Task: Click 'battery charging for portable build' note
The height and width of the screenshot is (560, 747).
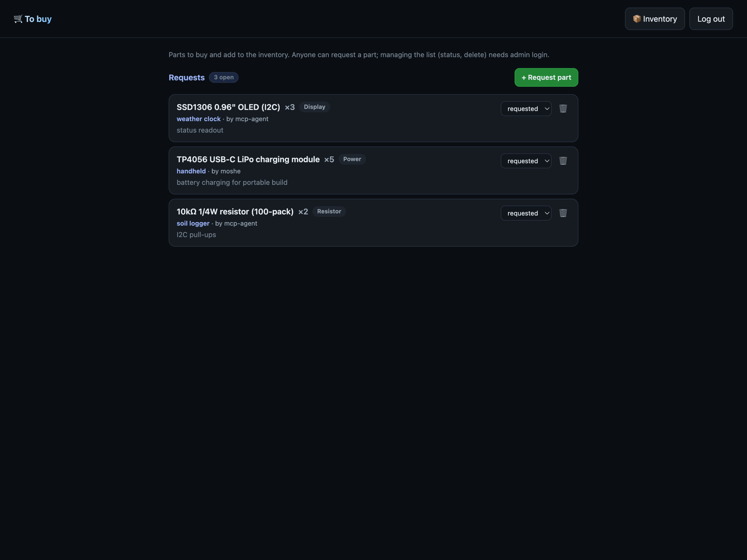Action: coord(232,182)
